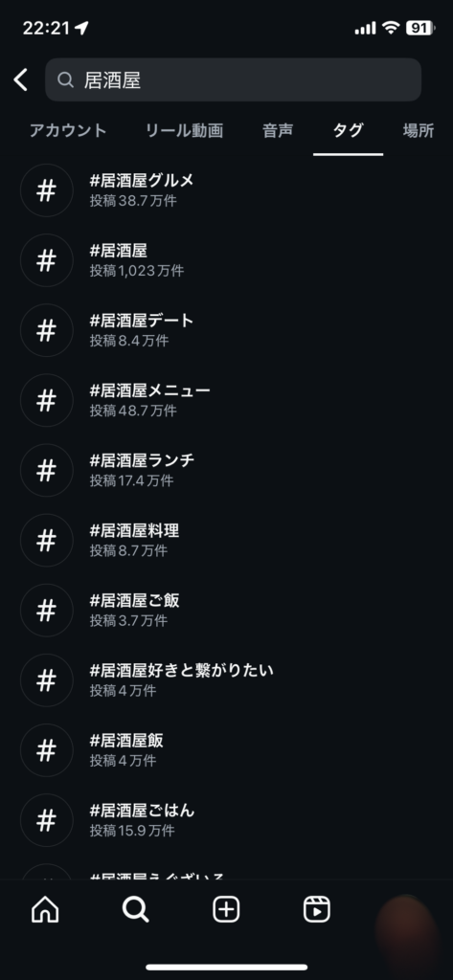Open the create new post plus icon
Image resolution: width=453 pixels, height=980 pixels.
(226, 909)
